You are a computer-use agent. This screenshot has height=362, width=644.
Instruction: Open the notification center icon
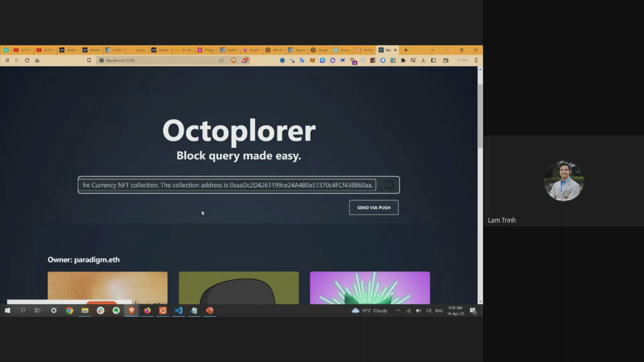[x=473, y=311]
